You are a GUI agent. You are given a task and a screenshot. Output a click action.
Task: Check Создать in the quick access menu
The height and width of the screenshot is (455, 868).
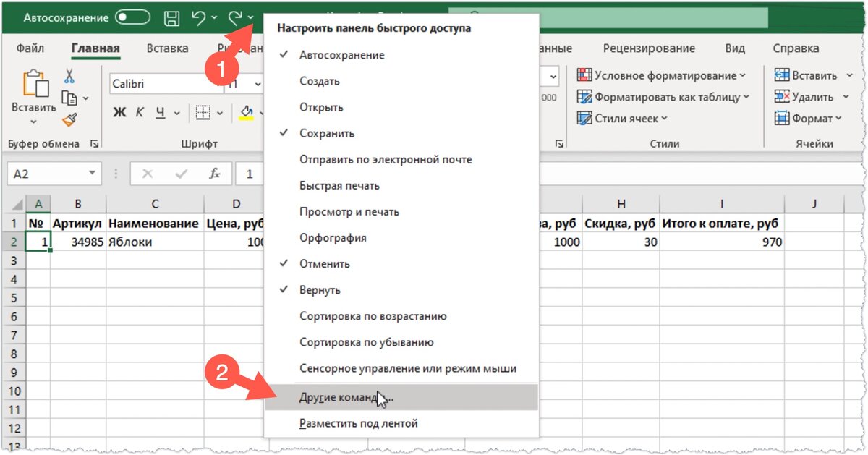click(401, 82)
